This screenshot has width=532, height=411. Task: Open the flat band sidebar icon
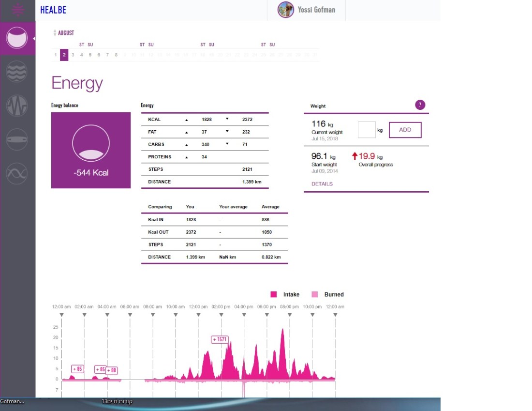17,139
